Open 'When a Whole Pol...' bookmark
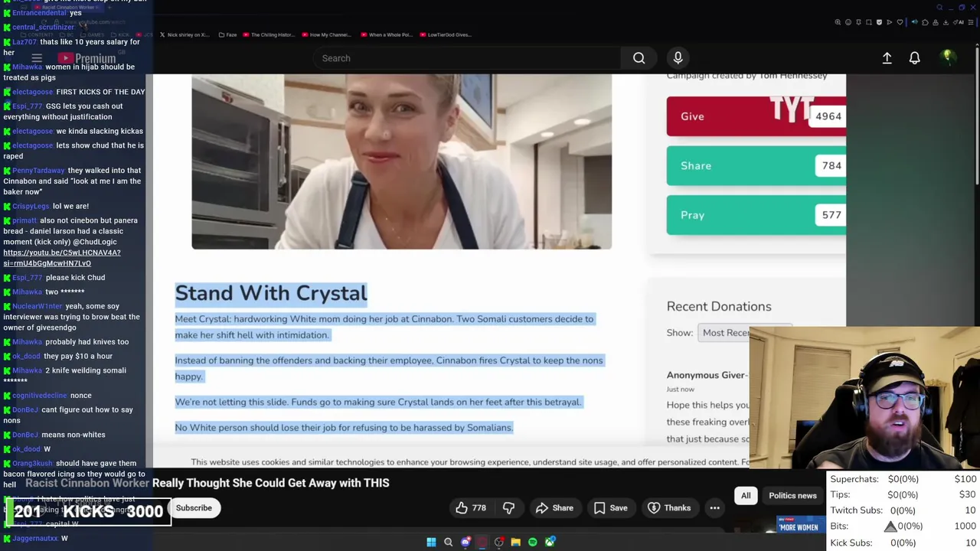The height and width of the screenshot is (551, 980). (x=388, y=34)
